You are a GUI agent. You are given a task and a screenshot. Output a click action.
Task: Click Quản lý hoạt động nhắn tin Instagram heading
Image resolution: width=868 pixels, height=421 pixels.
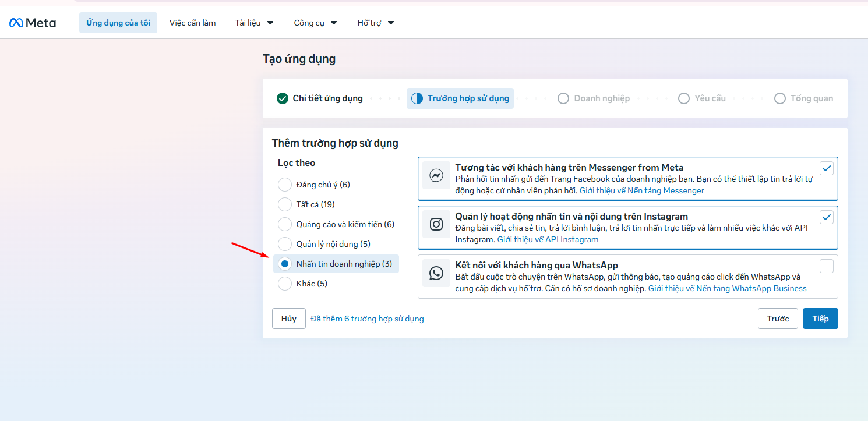572,217
